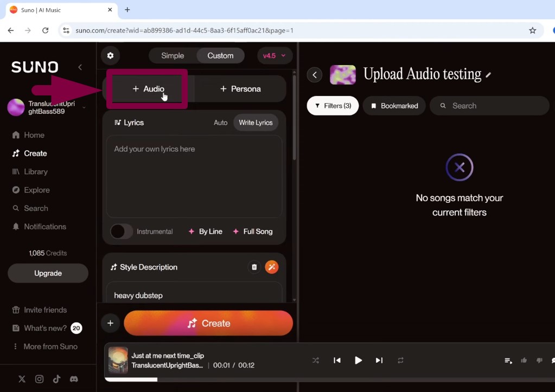The width and height of the screenshot is (555, 392).
Task: Click the SUNO logo
Action: pyautogui.click(x=35, y=67)
